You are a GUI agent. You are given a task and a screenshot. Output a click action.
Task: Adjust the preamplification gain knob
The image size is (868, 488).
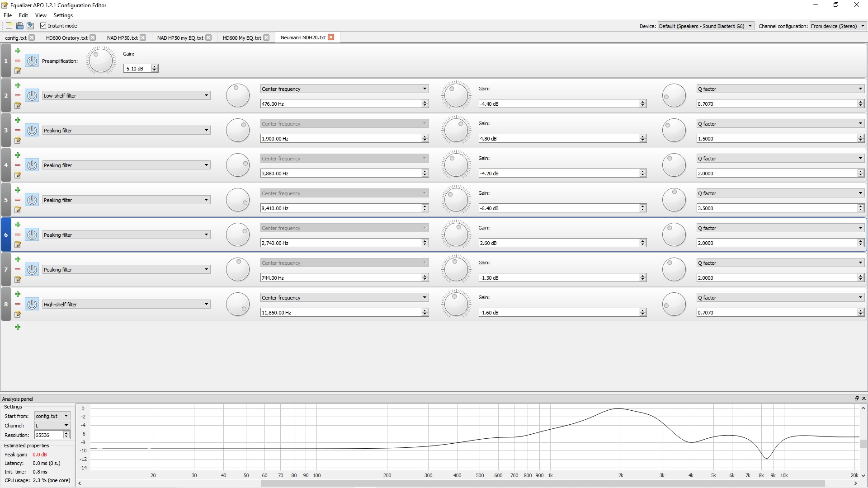99,60
